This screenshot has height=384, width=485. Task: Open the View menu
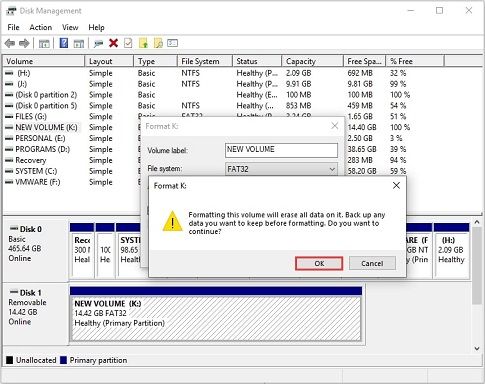[70, 27]
